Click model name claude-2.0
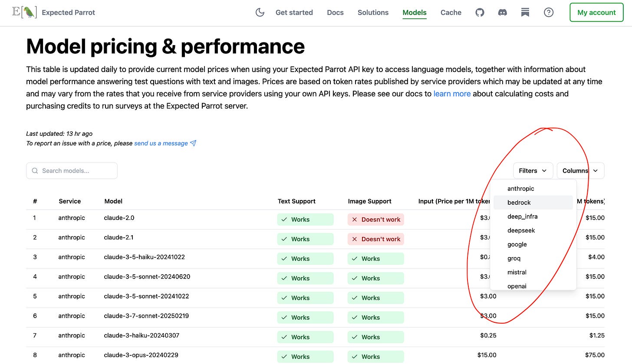 [119, 218]
